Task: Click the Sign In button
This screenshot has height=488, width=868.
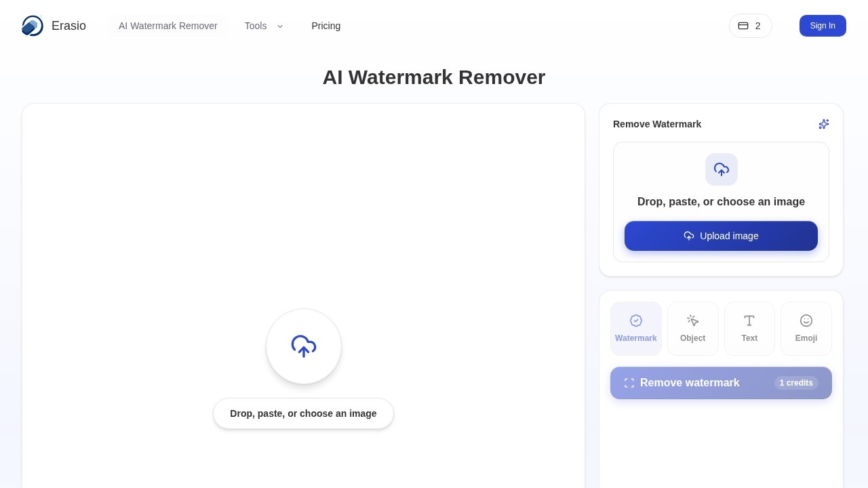Action: (823, 26)
